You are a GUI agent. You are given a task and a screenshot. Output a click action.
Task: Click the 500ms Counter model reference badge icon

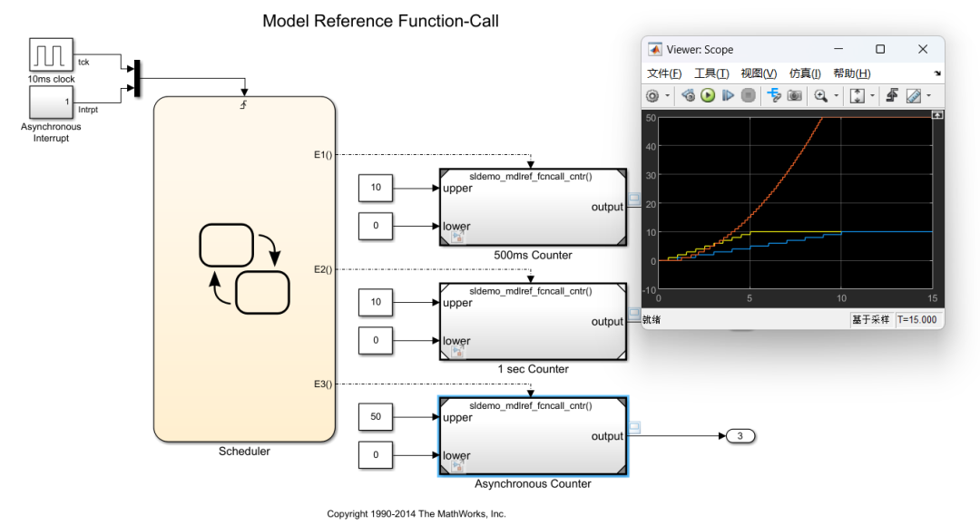pyautogui.click(x=458, y=237)
